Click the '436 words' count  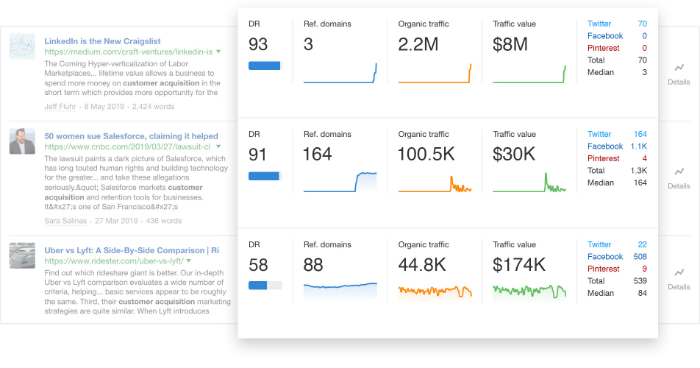tap(164, 221)
